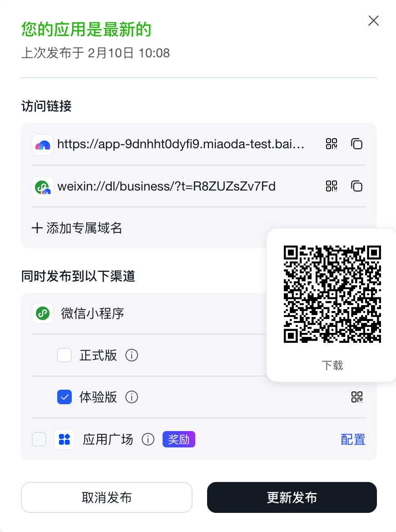Viewport: 396px width, 532px height.
Task: Show QR code for the app URL
Action: pos(332,144)
